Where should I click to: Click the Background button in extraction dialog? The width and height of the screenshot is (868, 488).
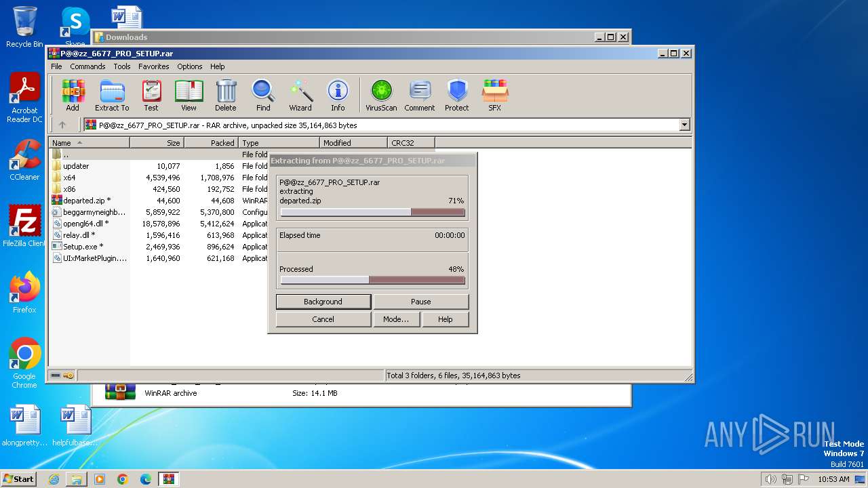tap(323, 302)
